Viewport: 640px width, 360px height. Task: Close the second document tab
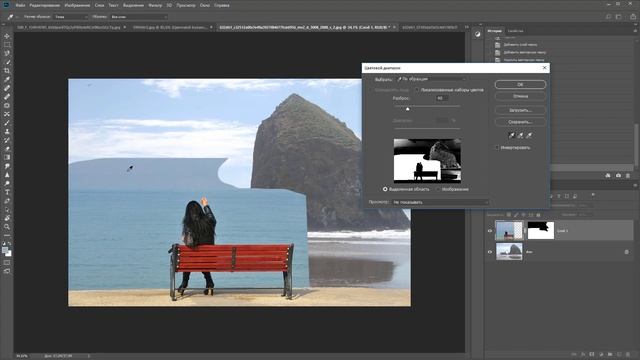click(x=211, y=27)
